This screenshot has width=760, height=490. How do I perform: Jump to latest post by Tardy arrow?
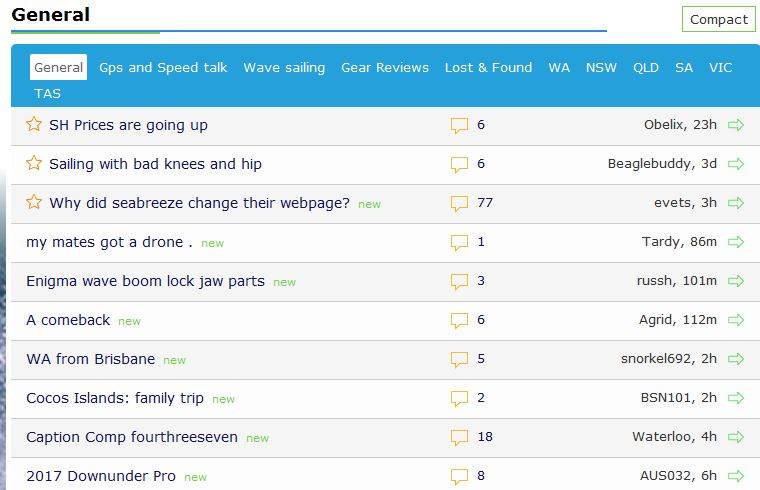736,242
